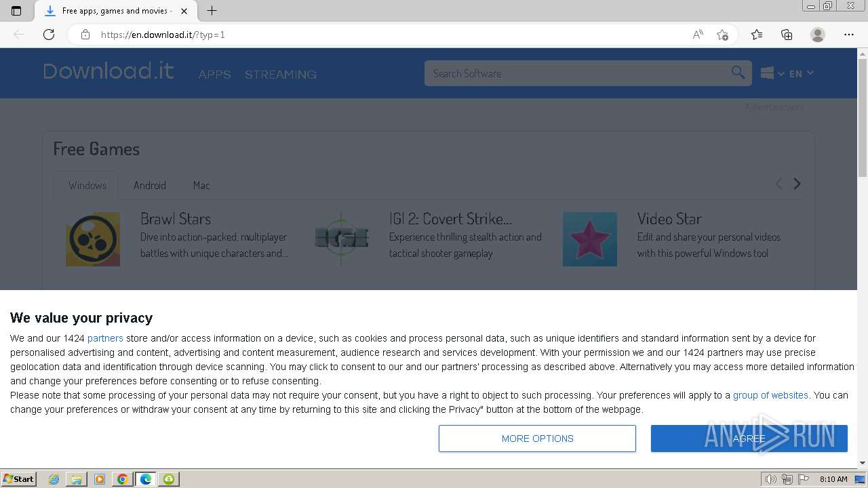Open the Read aloud icon in address bar
Viewport: 868px width, 488px height.
[x=698, y=35]
